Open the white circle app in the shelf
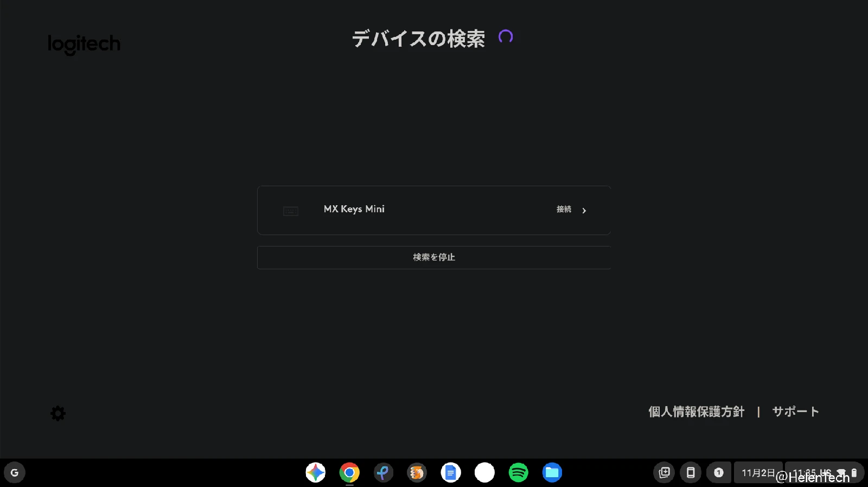The image size is (868, 487). (484, 472)
